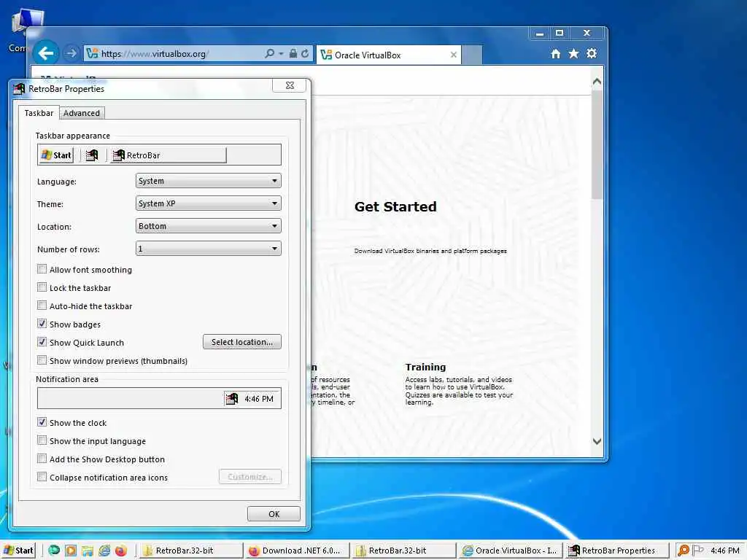Switch to Oracle VirtualBox taskbar button

tap(510, 551)
